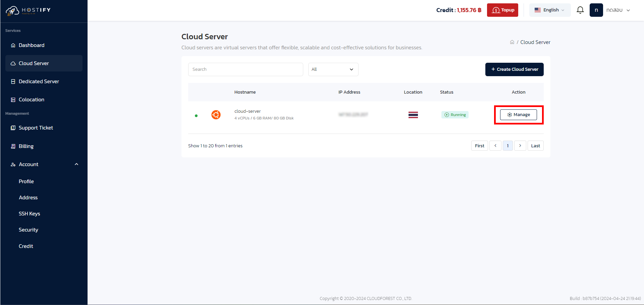
Task: Click the Hostify logo
Action: pyautogui.click(x=27, y=10)
